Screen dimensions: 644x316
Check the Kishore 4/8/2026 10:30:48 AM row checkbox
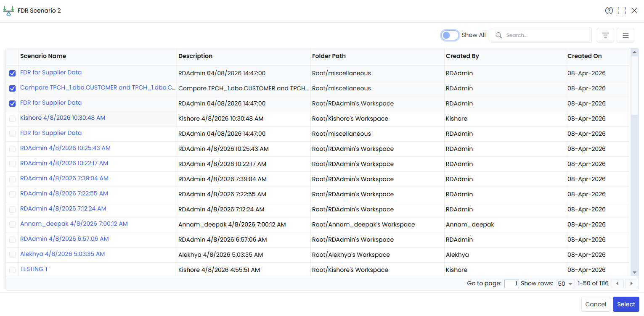click(13, 118)
